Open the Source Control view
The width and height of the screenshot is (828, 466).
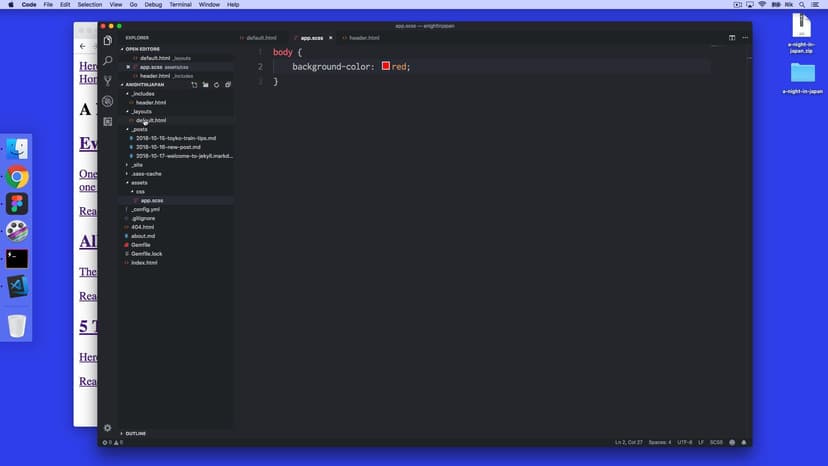click(108, 81)
